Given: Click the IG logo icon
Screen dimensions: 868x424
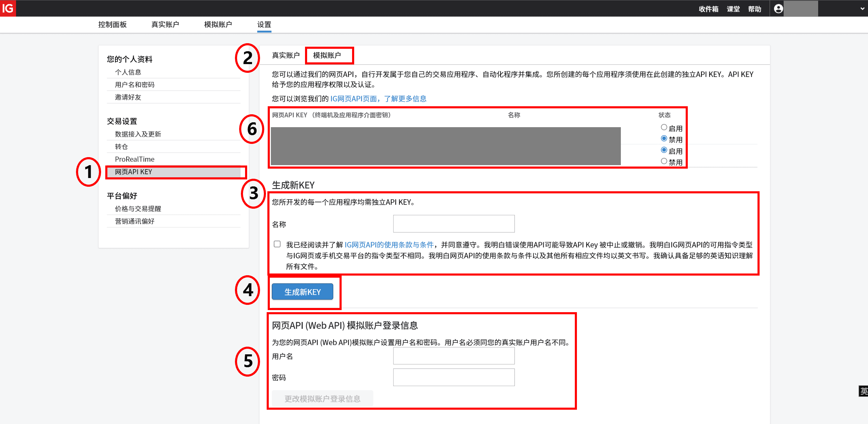Looking at the screenshot, I should click(8, 8).
